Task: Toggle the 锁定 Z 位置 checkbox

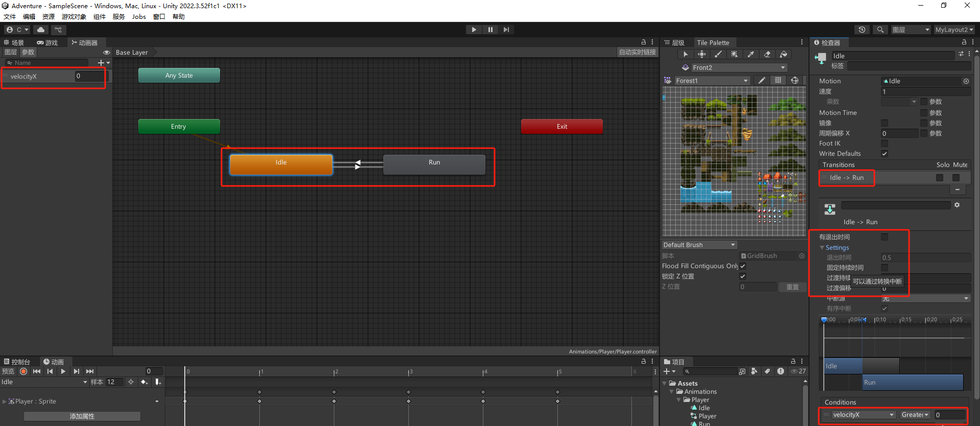Action: [x=743, y=276]
